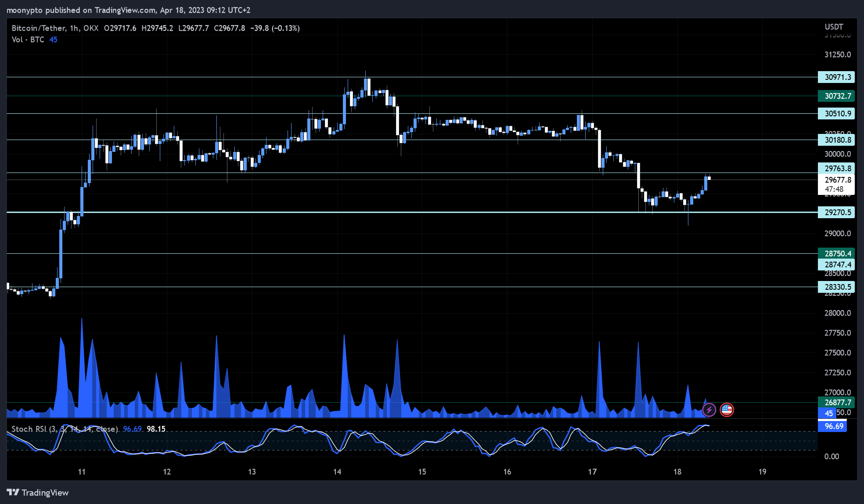864x504 pixels.
Task: Click the open price O29717.6 value
Action: coord(120,28)
